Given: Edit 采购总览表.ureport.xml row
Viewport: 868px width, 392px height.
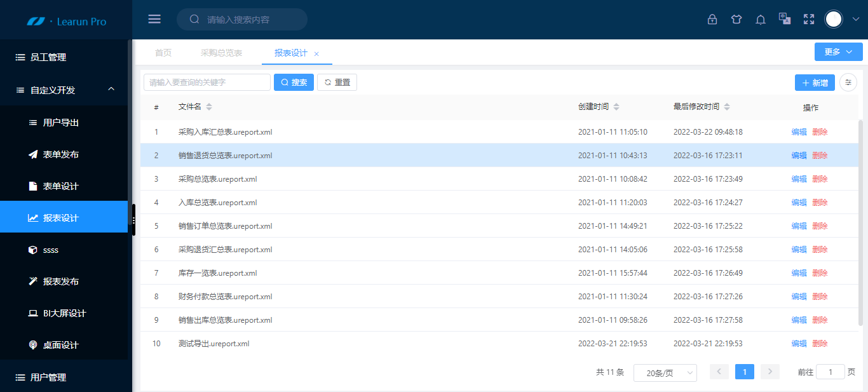Looking at the screenshot, I should [x=799, y=179].
